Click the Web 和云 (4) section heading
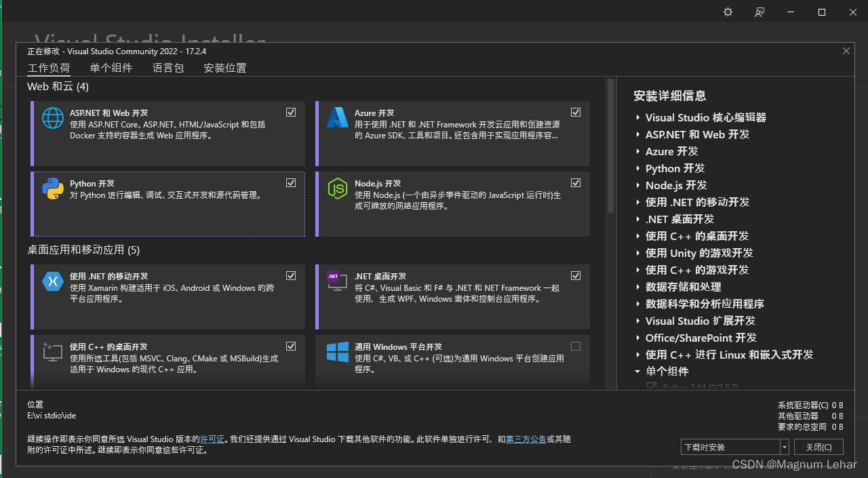 pos(58,87)
